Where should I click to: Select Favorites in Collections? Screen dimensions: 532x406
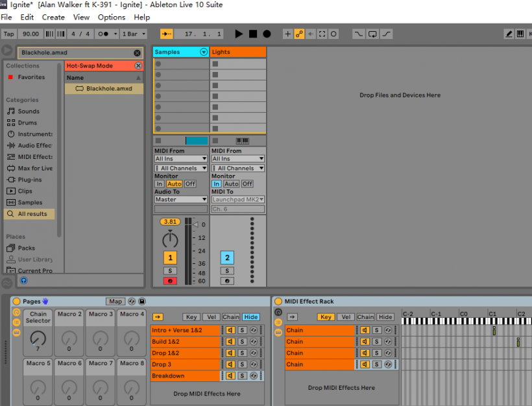coord(31,77)
